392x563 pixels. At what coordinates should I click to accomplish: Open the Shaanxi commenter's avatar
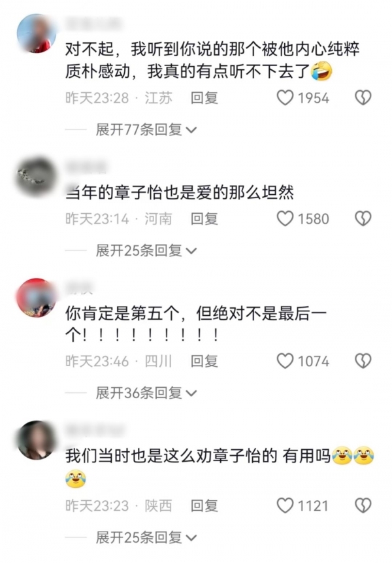[36, 440]
